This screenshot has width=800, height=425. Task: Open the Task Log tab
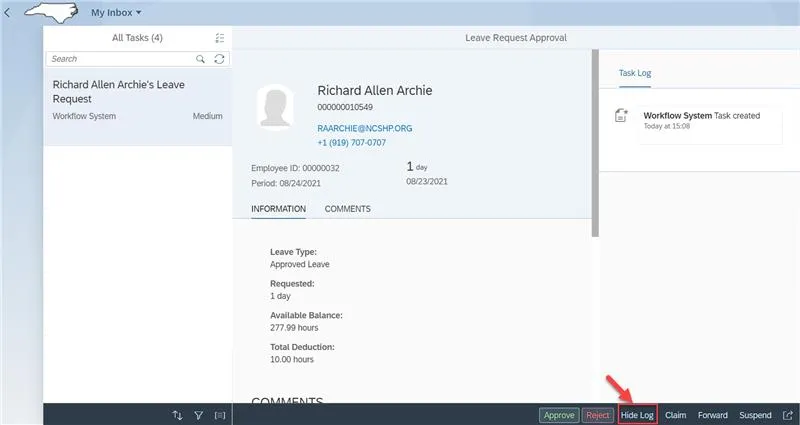[x=635, y=73]
